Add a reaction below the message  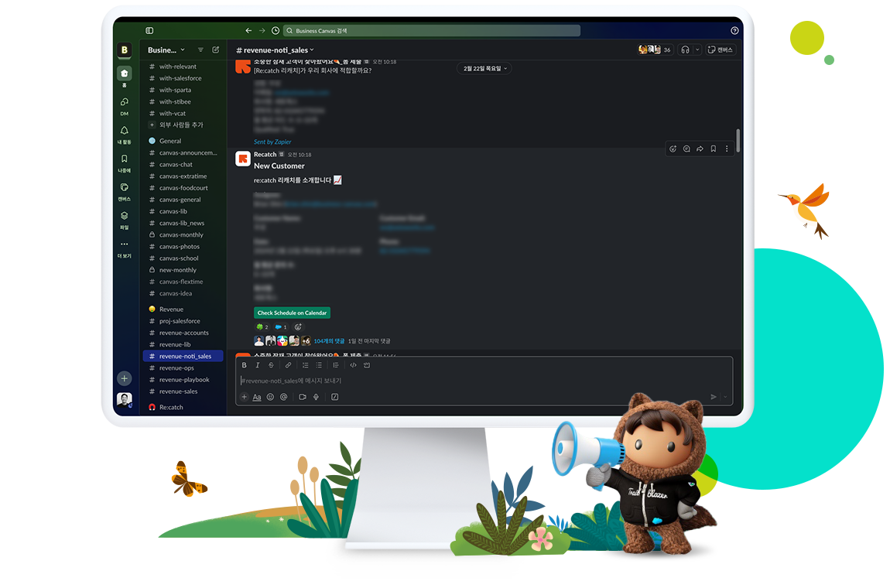pos(298,327)
